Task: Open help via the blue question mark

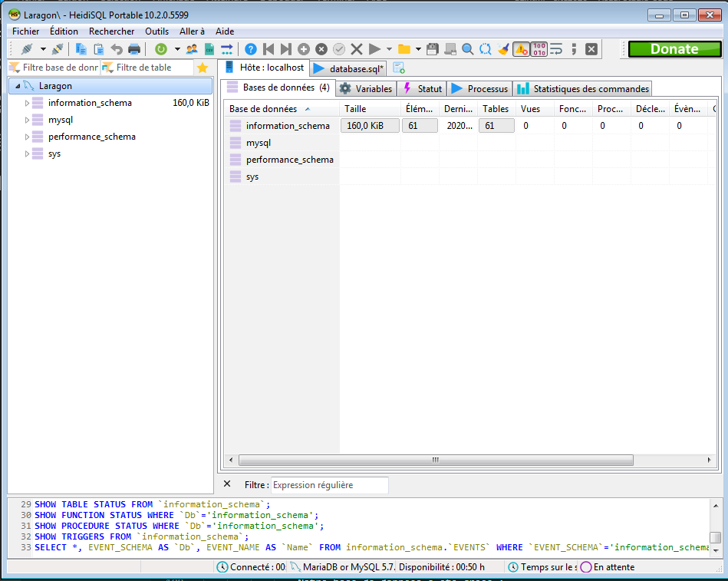Action: tap(251, 49)
